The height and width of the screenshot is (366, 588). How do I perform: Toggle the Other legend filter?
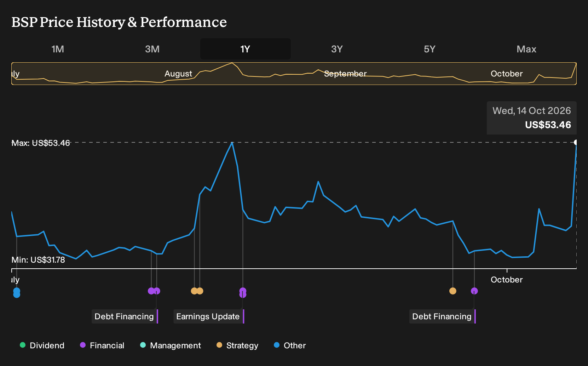[x=290, y=345]
